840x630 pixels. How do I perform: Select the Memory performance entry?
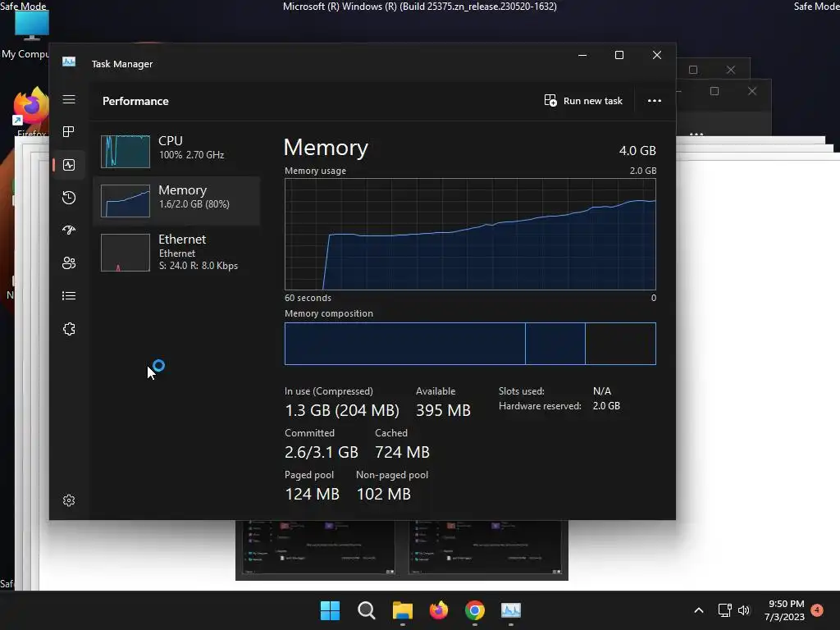point(176,200)
